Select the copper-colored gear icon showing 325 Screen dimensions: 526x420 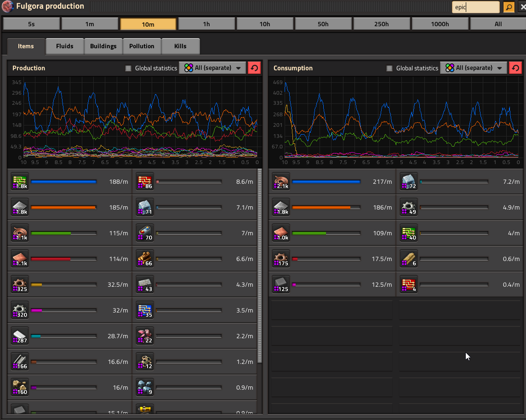[x=20, y=284]
